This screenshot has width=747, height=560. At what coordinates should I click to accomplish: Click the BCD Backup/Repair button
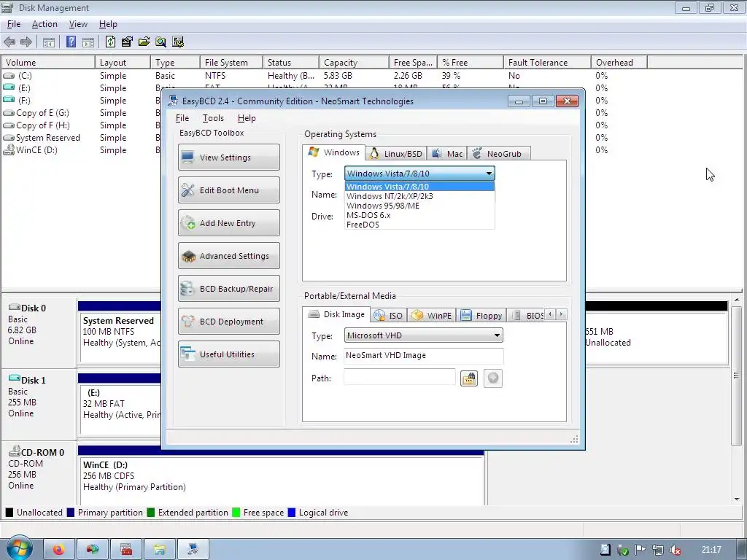tap(228, 289)
